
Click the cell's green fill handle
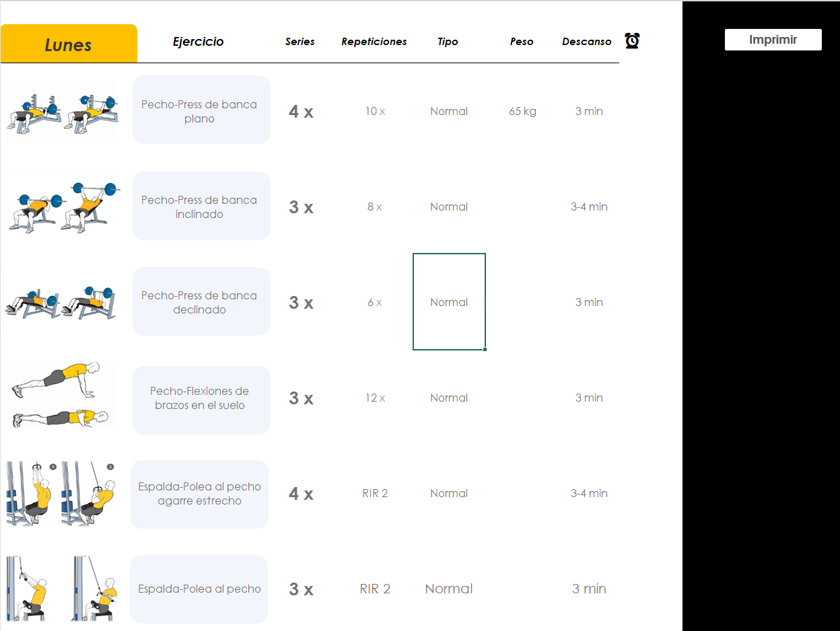[x=485, y=349]
